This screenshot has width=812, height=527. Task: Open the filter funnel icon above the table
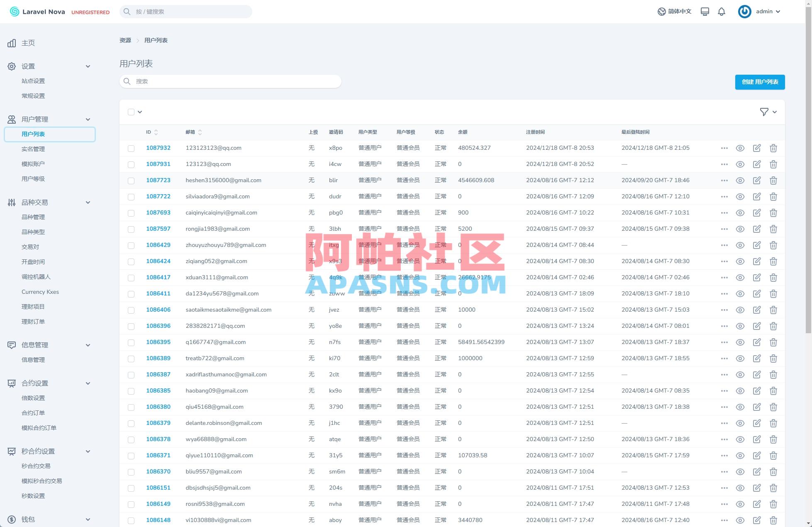(764, 112)
